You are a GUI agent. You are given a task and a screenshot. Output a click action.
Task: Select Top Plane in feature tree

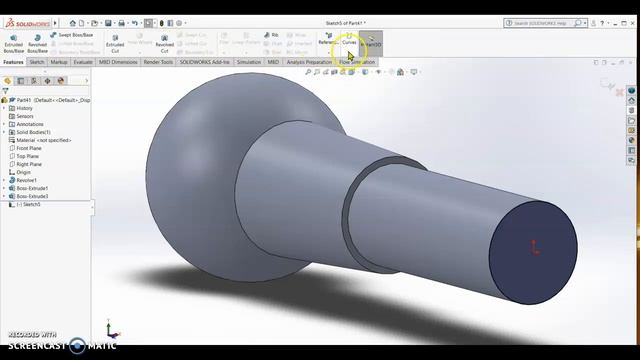pos(24,156)
